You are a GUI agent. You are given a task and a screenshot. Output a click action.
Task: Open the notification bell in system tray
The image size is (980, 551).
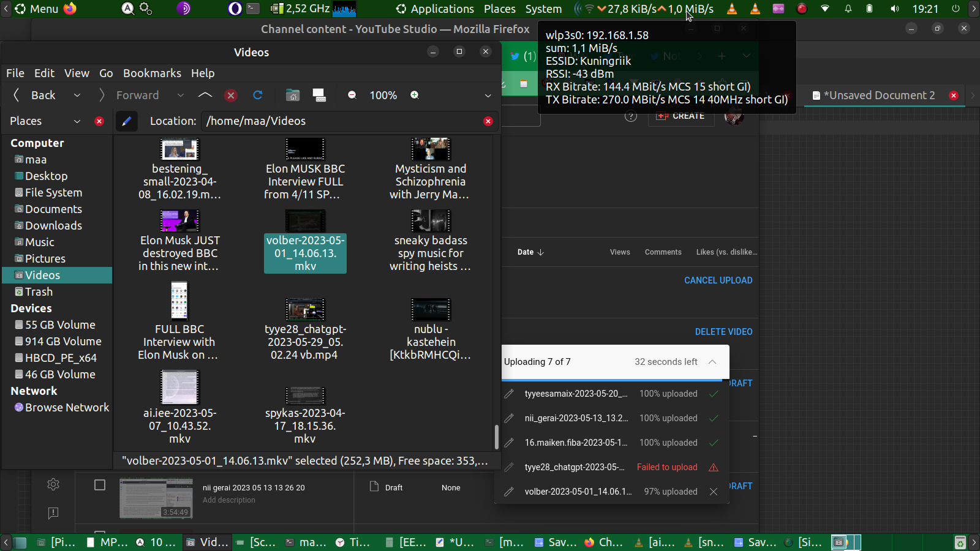[848, 9]
